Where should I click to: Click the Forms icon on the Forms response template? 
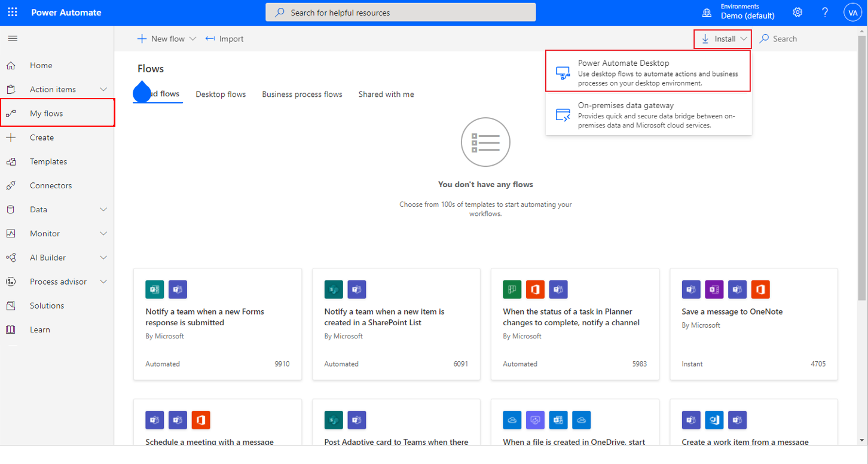(x=154, y=289)
